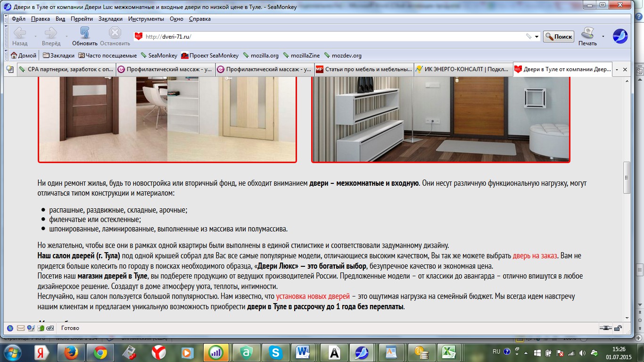The image size is (644, 362).
Task: Open the Правка menu
Action: [41, 19]
